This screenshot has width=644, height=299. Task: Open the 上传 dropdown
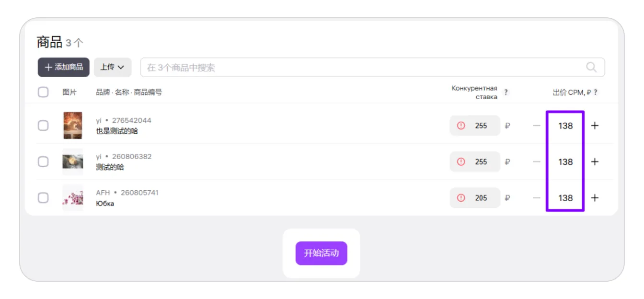click(x=113, y=67)
